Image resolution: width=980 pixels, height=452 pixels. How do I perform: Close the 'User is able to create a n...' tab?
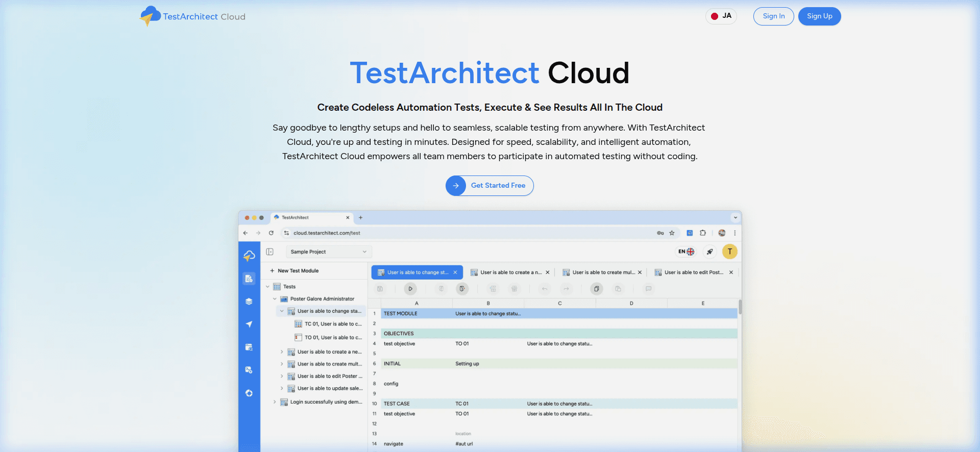(548, 272)
